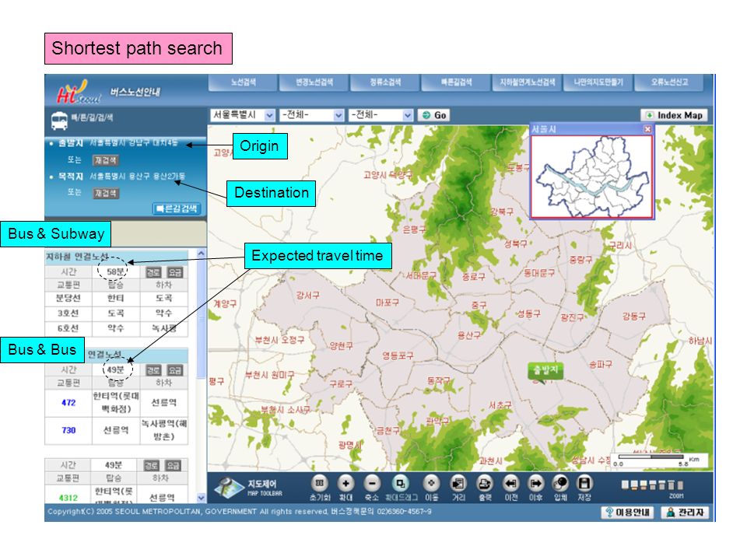Click the ZOOM level slider bars

click(x=652, y=485)
